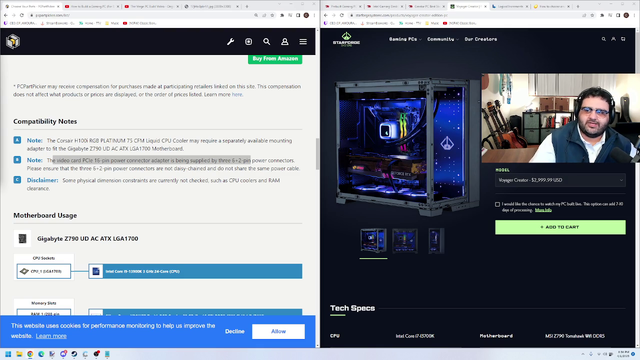
Task: Allow cookies in the cookie banner
Action: [x=278, y=331]
